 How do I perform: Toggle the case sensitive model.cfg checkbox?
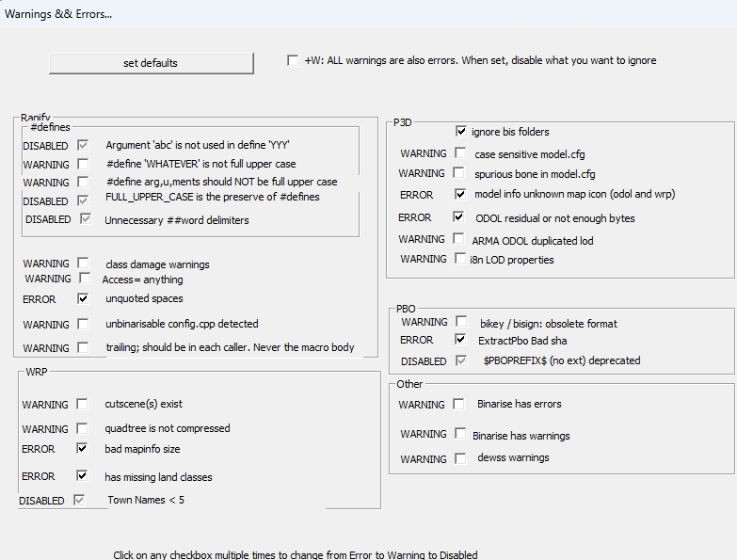point(460,153)
